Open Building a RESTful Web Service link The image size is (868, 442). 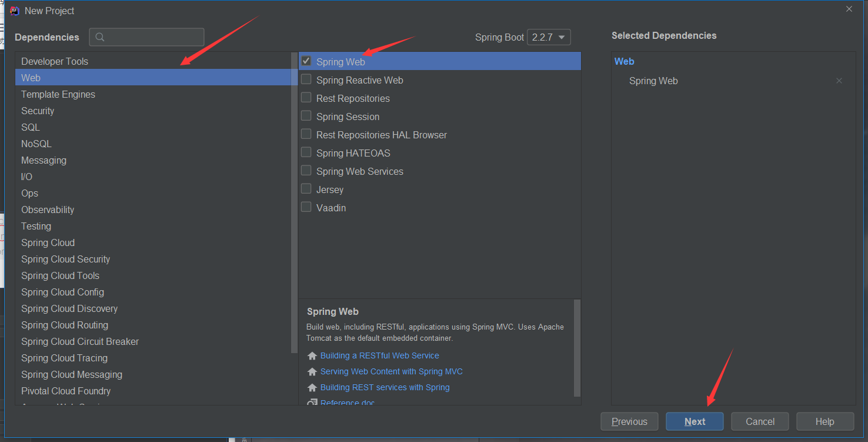pyautogui.click(x=380, y=355)
